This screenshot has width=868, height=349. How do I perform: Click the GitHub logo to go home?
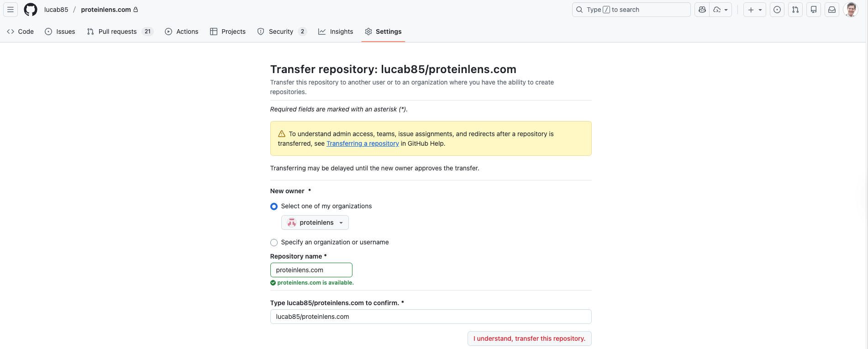pos(30,9)
